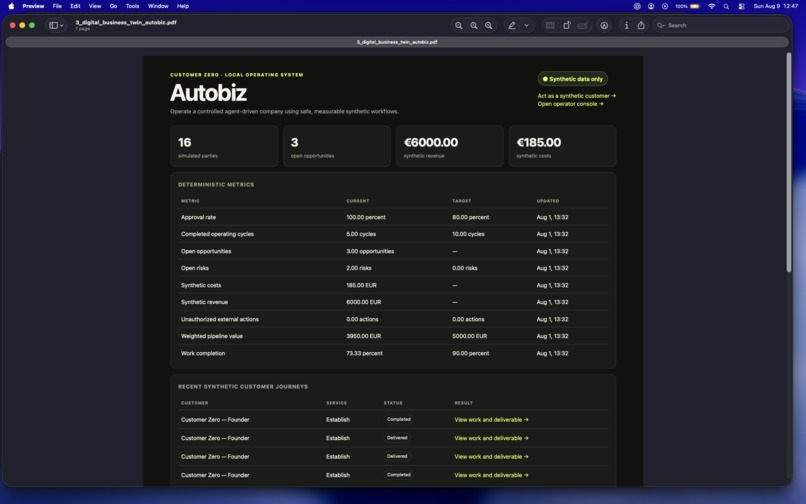The image size is (806, 504).
Task: Click '73.33 percent' work completion value
Action: pos(364,353)
